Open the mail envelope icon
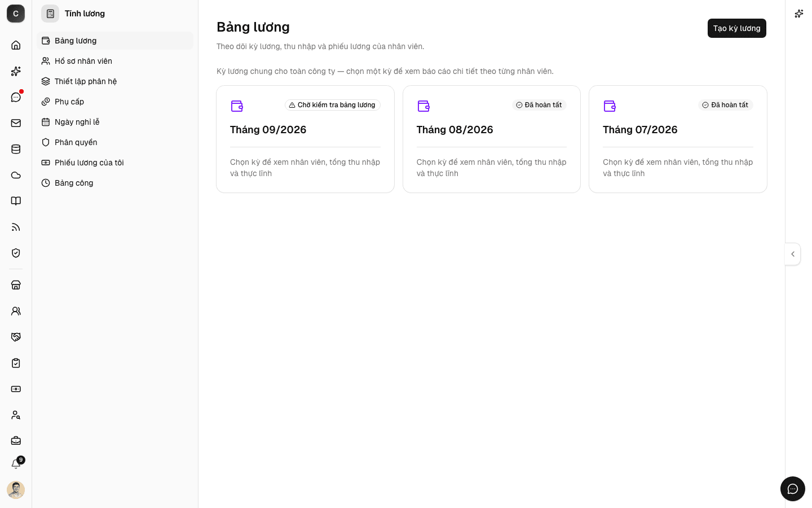 click(x=16, y=123)
